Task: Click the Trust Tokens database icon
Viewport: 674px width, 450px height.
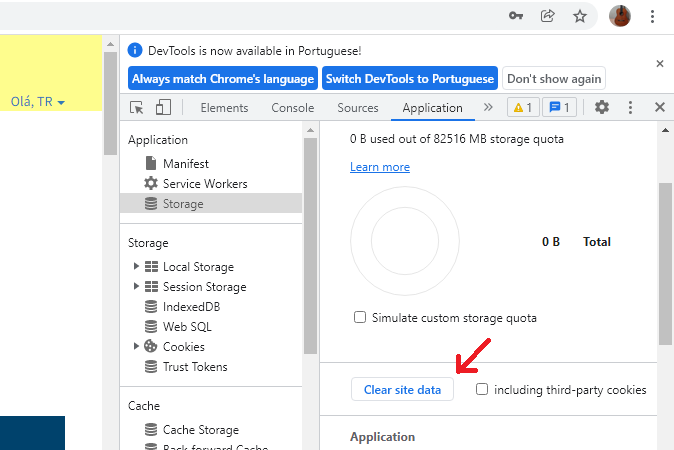Action: 151,366
